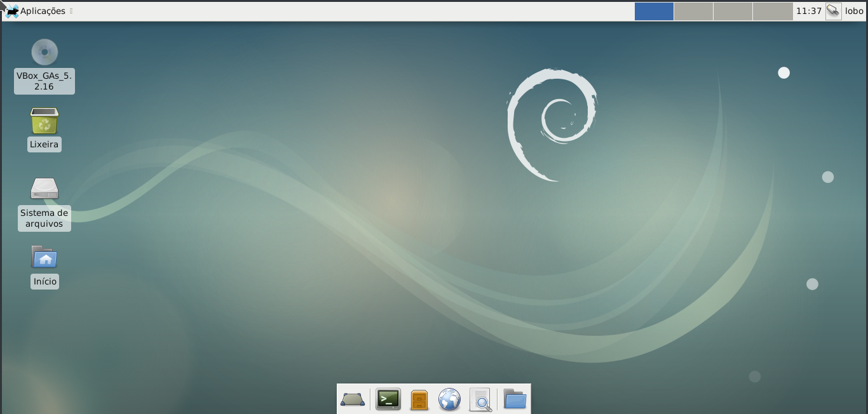This screenshot has height=414, width=868.
Task: Open the file cabinet launcher in the dock
Action: coord(419,399)
